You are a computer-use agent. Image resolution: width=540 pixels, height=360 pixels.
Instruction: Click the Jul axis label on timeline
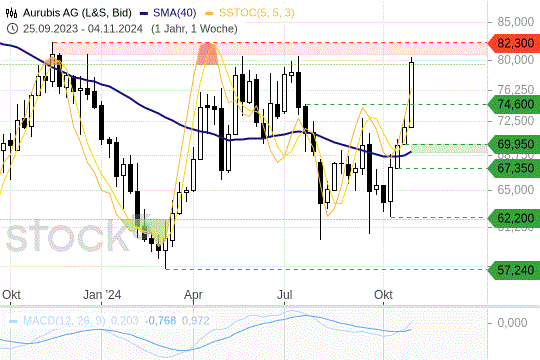click(285, 295)
